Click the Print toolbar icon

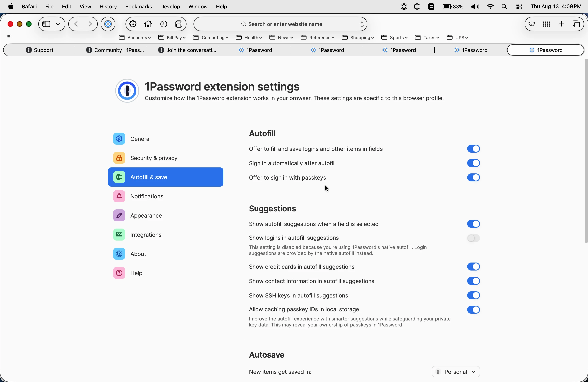[179, 24]
